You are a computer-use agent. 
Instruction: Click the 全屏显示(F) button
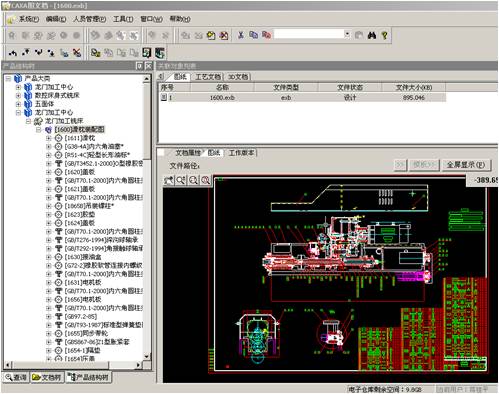[466, 165]
